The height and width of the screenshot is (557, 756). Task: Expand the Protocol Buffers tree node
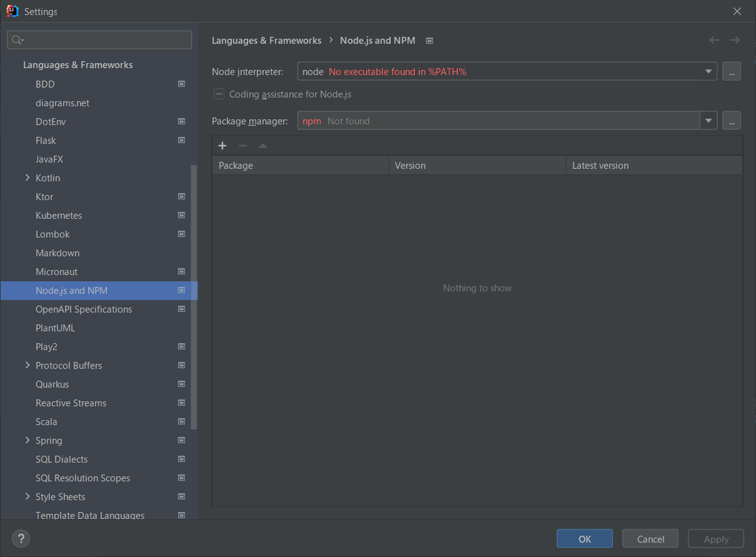(27, 365)
